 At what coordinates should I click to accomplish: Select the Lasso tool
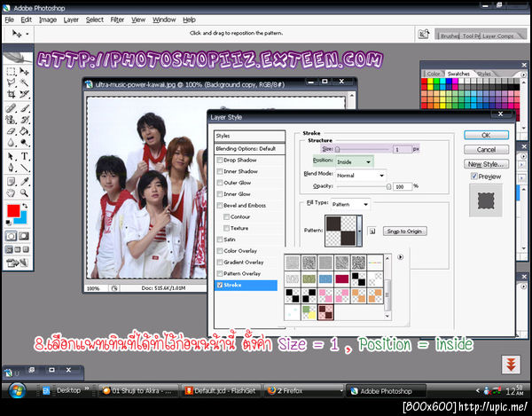coord(11,82)
